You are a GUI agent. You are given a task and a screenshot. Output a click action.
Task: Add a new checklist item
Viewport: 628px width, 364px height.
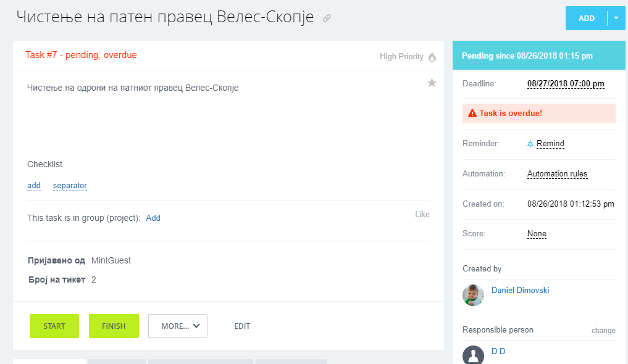point(34,186)
